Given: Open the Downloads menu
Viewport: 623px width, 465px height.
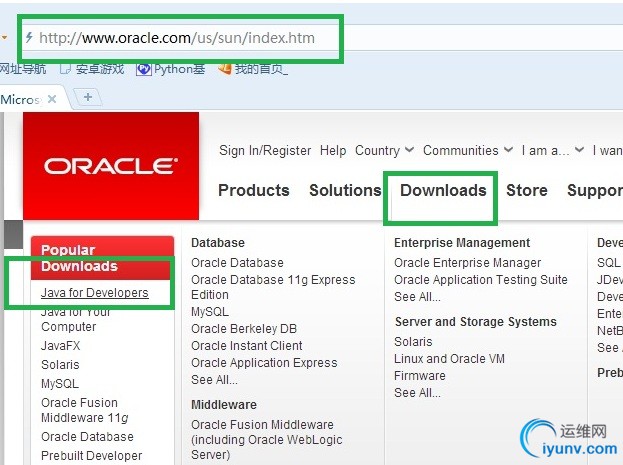Looking at the screenshot, I should [x=443, y=190].
